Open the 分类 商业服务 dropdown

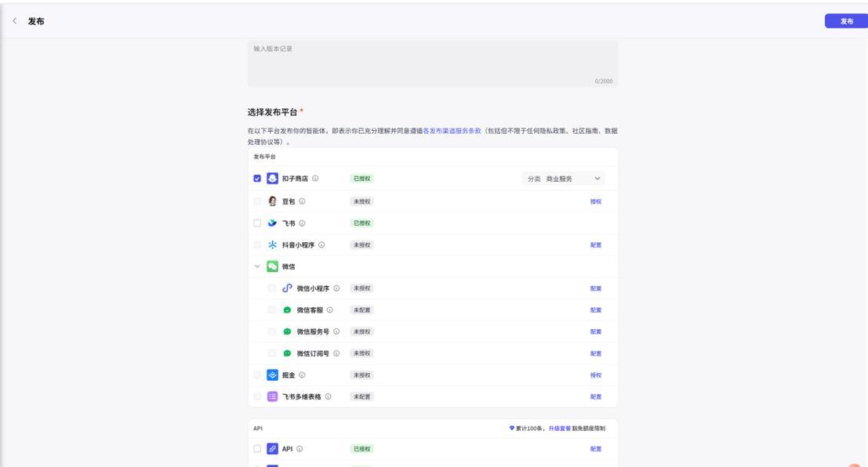point(563,179)
